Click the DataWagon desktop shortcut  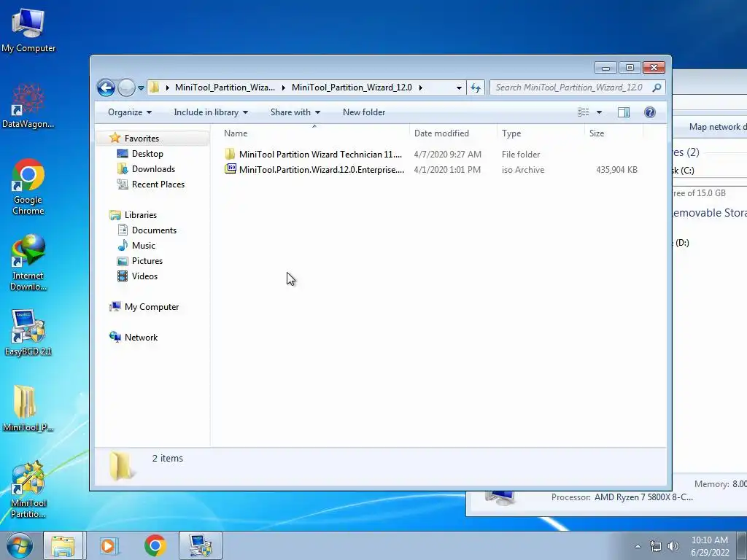coord(28,106)
